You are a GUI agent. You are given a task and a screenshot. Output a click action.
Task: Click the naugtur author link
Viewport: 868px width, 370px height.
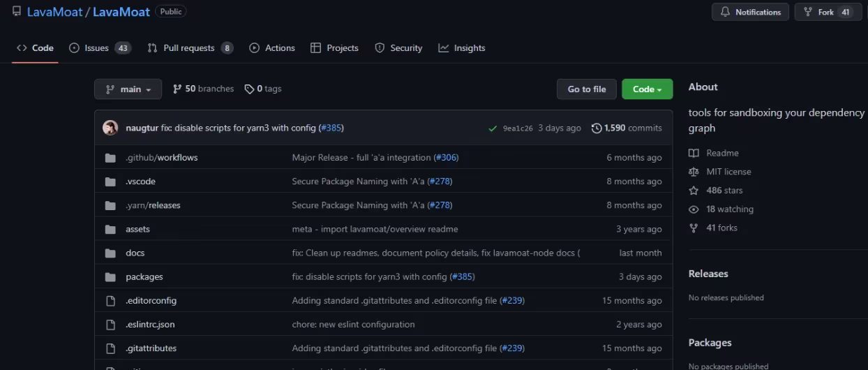(142, 128)
